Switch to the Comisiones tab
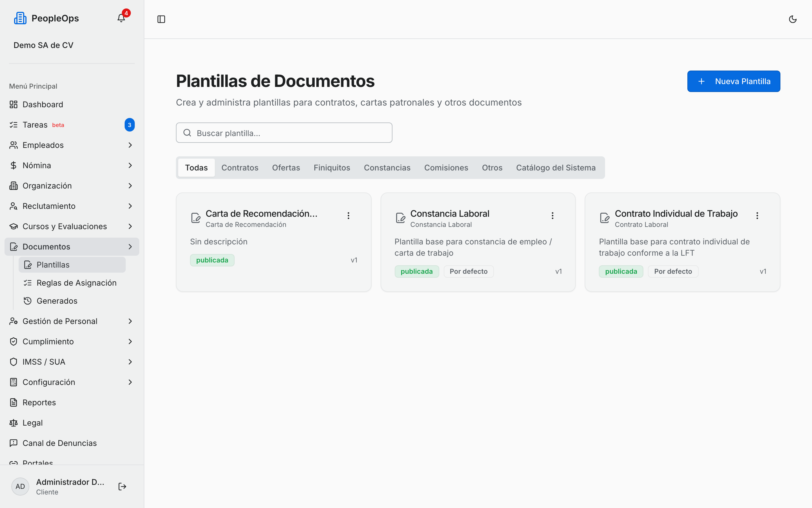812x508 pixels. pos(446,168)
